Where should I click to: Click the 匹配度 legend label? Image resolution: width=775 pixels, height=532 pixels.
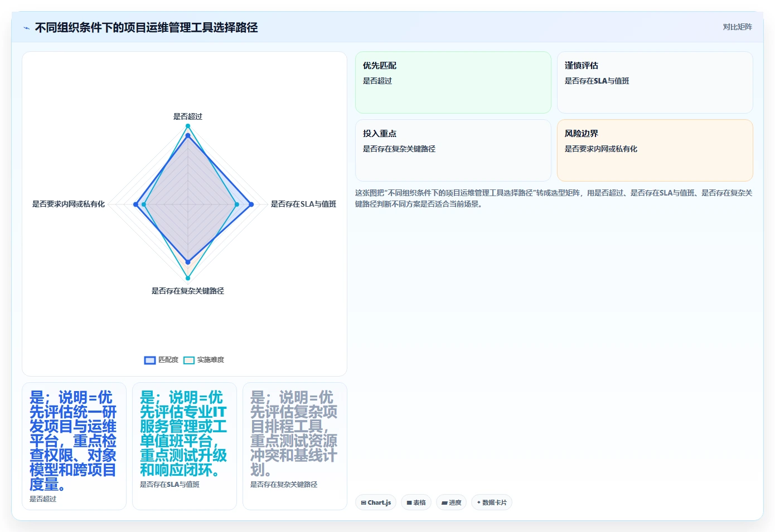168,360
